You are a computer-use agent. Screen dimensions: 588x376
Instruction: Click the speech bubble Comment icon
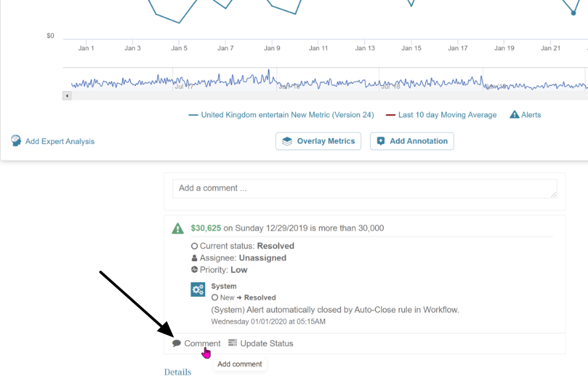pyautogui.click(x=177, y=343)
